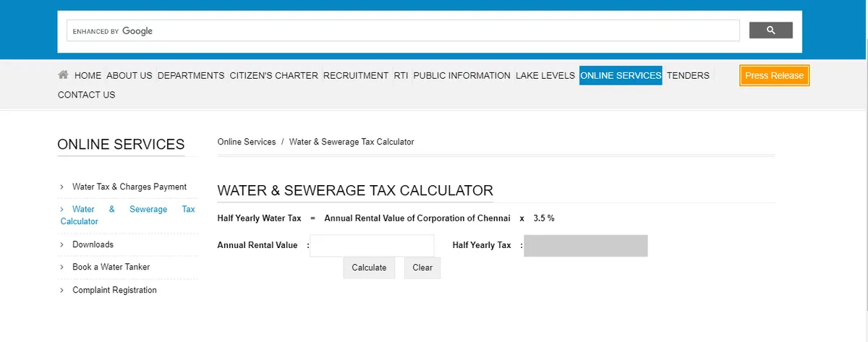Viewport: 868px width, 342px height.
Task: Open Public Information menu
Action: 461,75
